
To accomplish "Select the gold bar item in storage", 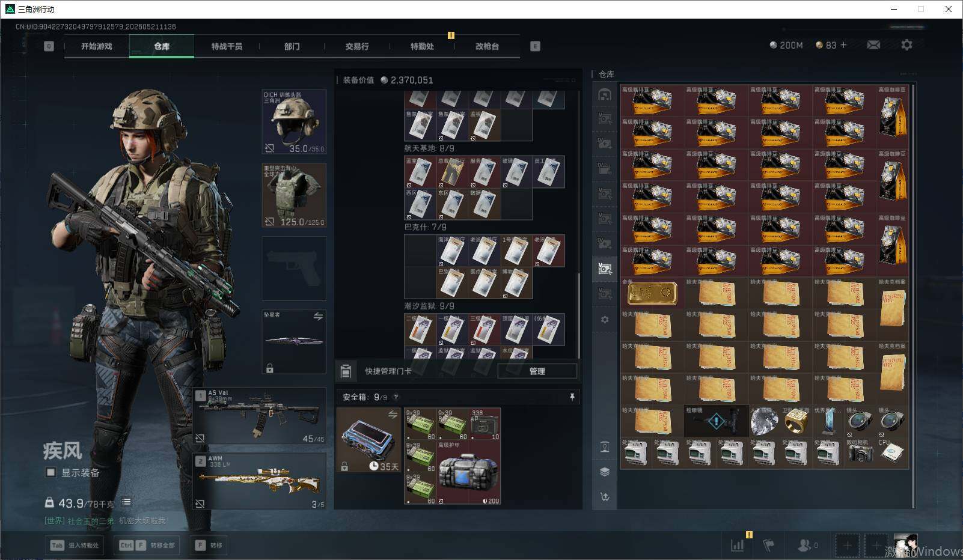I will point(652,294).
